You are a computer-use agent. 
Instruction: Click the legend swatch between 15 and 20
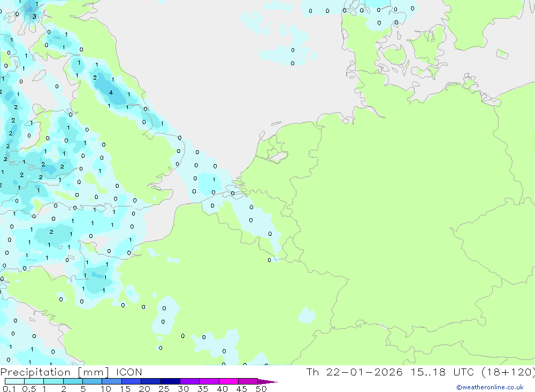tap(132, 381)
